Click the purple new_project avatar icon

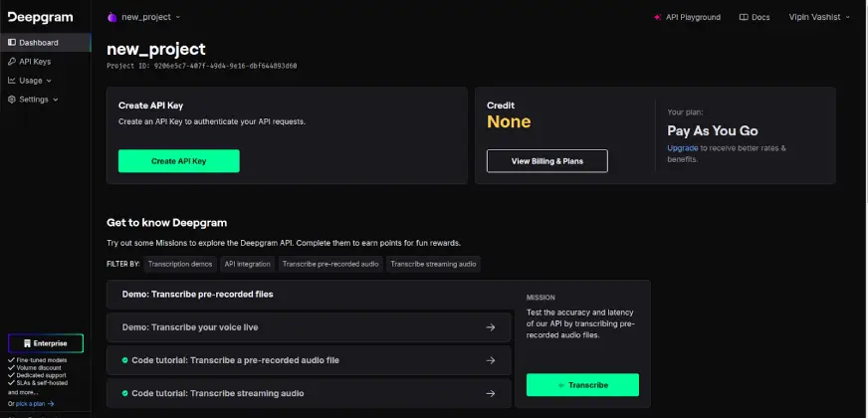point(111,17)
